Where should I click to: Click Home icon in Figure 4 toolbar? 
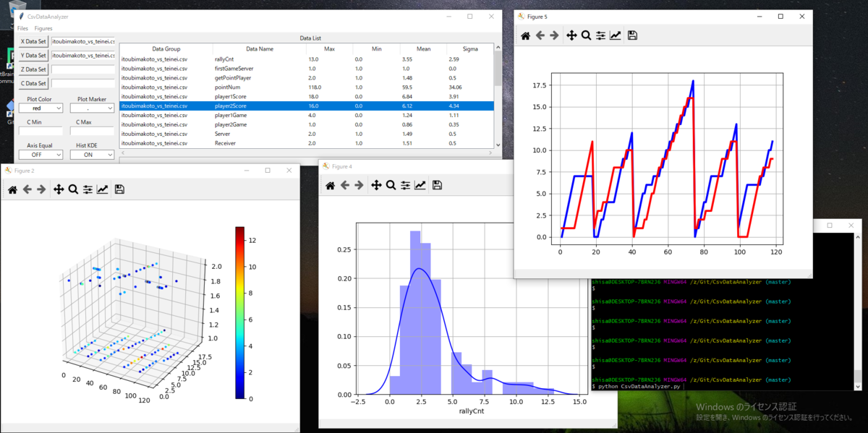click(x=330, y=186)
